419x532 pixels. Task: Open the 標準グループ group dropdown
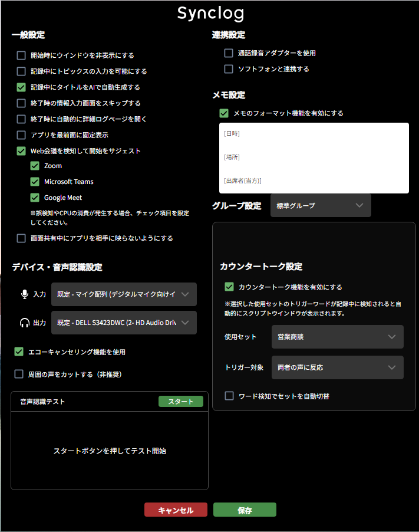point(321,206)
